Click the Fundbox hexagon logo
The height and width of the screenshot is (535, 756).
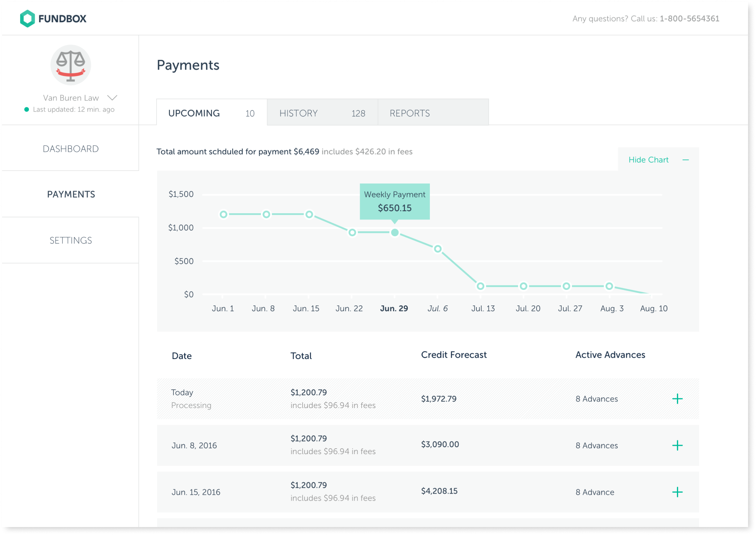tap(27, 19)
